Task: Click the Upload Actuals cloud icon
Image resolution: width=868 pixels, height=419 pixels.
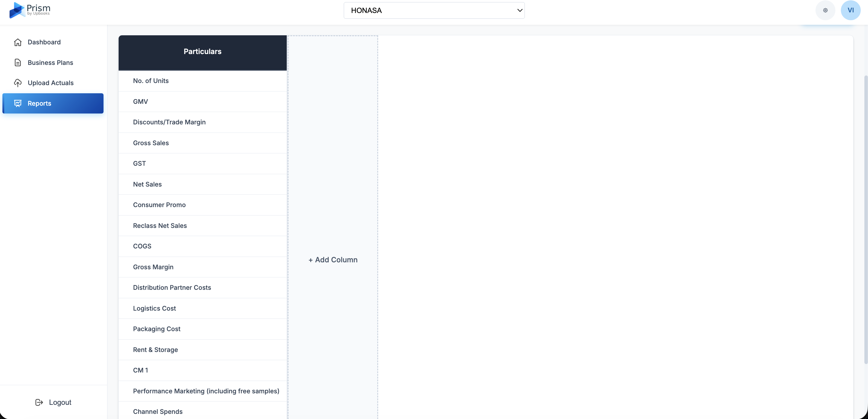Action: [18, 83]
